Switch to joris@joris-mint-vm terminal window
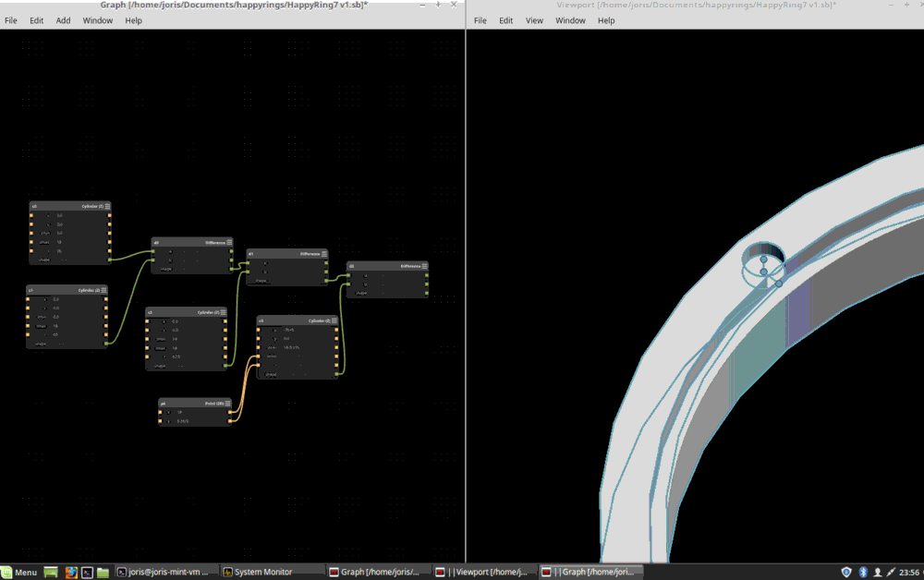This screenshot has height=580, width=924. point(165,572)
